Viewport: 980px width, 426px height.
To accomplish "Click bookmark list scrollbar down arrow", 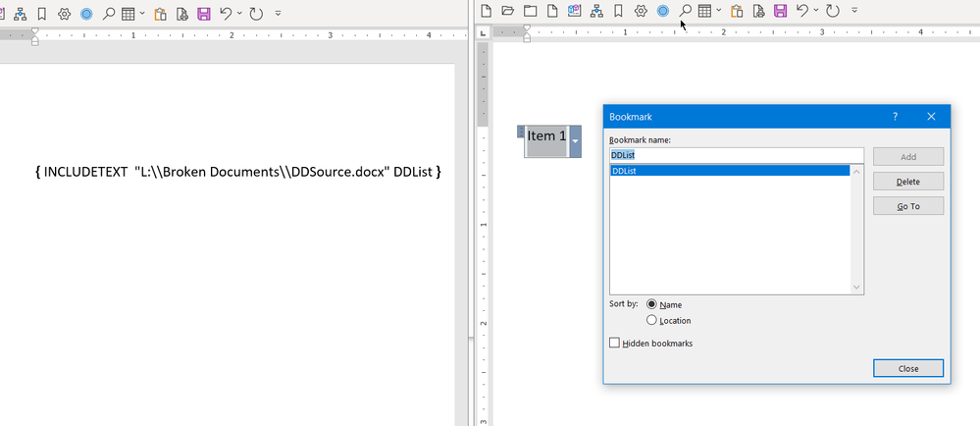I will click(x=856, y=288).
